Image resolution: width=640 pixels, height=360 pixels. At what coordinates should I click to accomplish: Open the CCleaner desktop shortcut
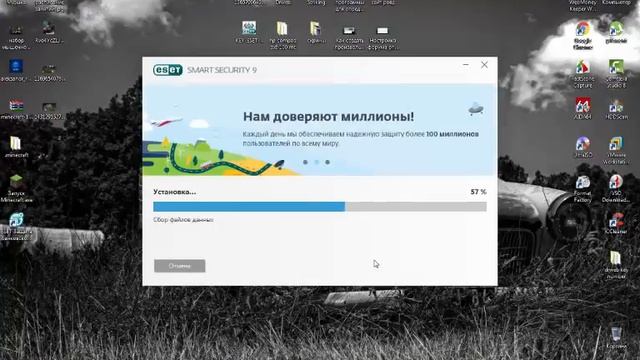(x=616, y=223)
